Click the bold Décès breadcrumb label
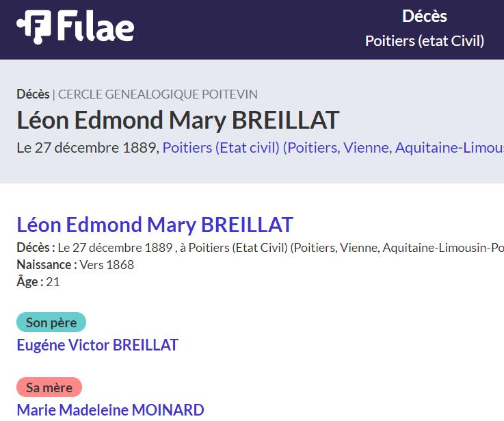Screen dimensions: 504x421 point(33,94)
